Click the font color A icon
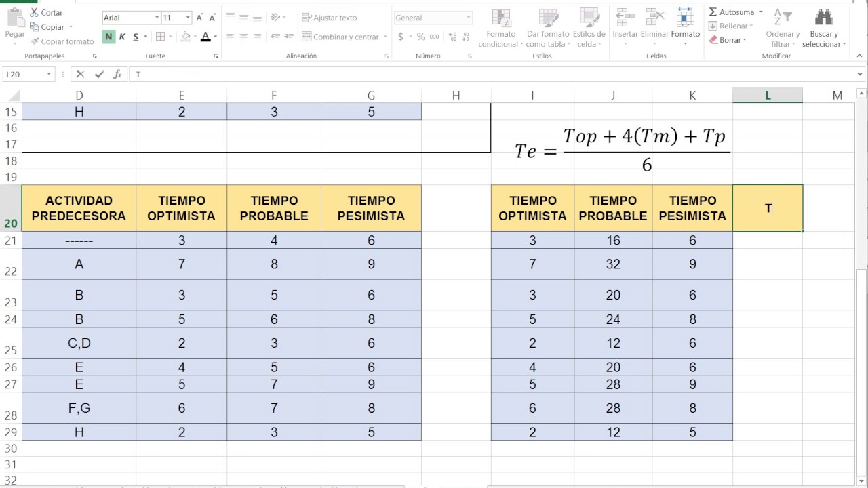This screenshot has width=868, height=488. 205,37
